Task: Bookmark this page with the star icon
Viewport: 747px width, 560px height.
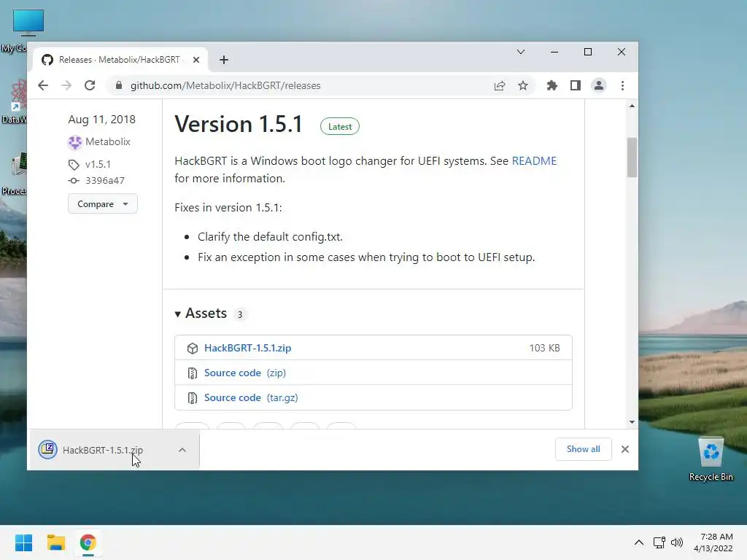Action: [x=523, y=86]
